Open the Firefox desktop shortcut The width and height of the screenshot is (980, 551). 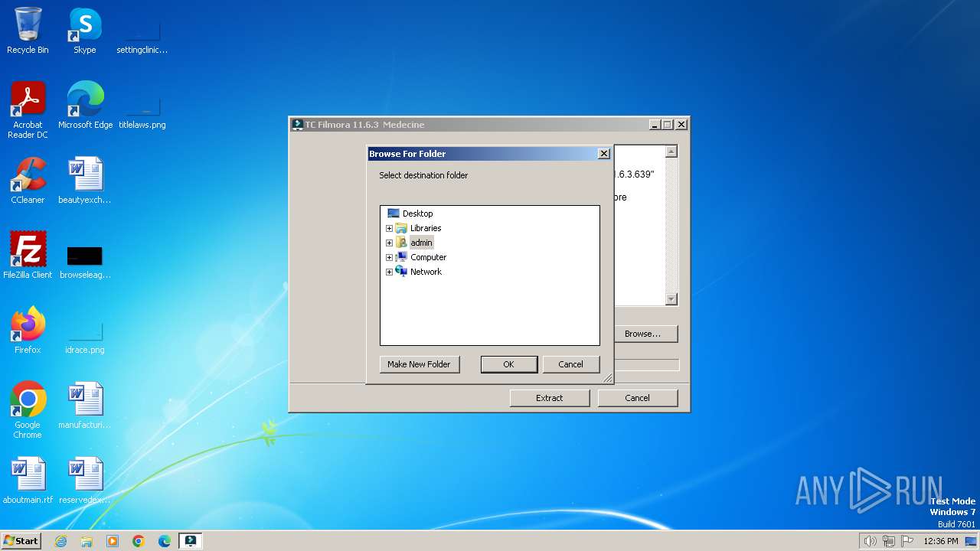pyautogui.click(x=28, y=331)
